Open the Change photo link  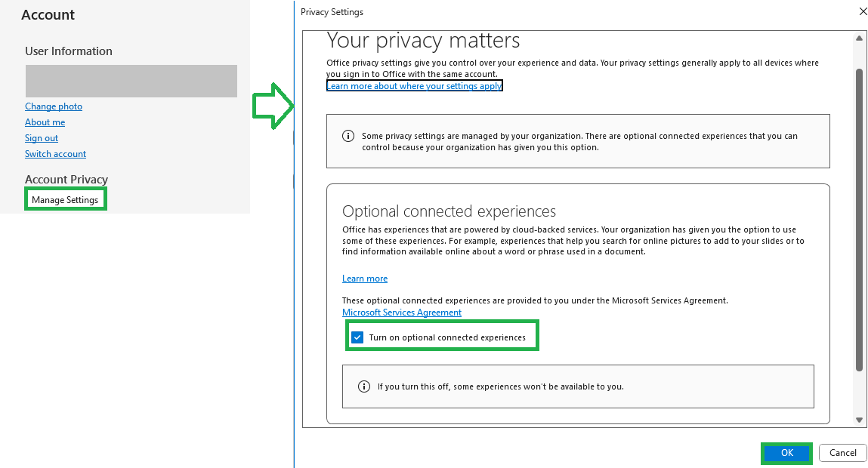(x=54, y=106)
